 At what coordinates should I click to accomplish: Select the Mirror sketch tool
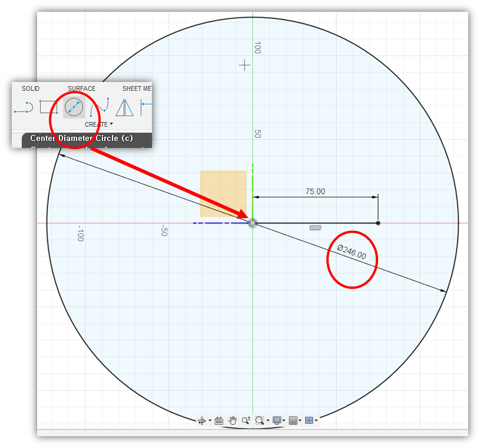tap(125, 107)
